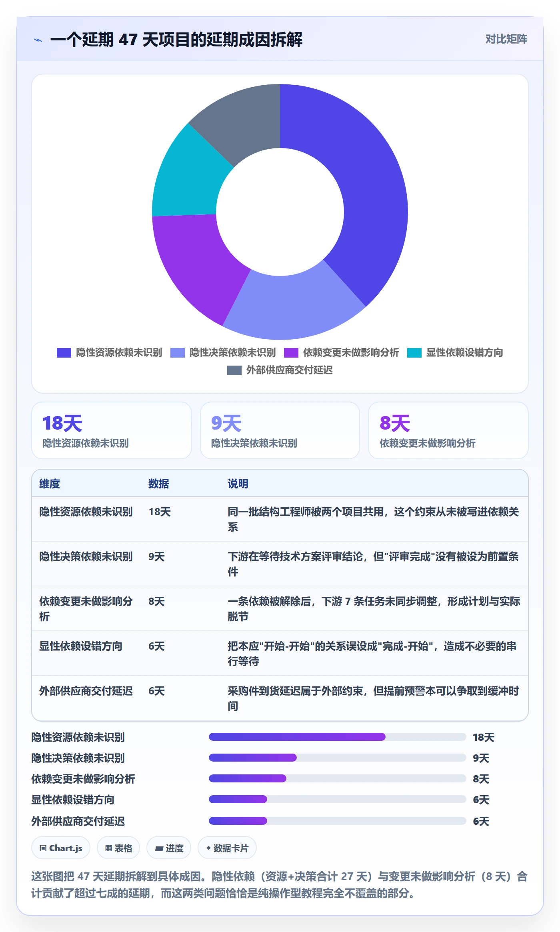This screenshot has height=932, width=560.
Task: Click the 数据 column header
Action: (x=159, y=484)
